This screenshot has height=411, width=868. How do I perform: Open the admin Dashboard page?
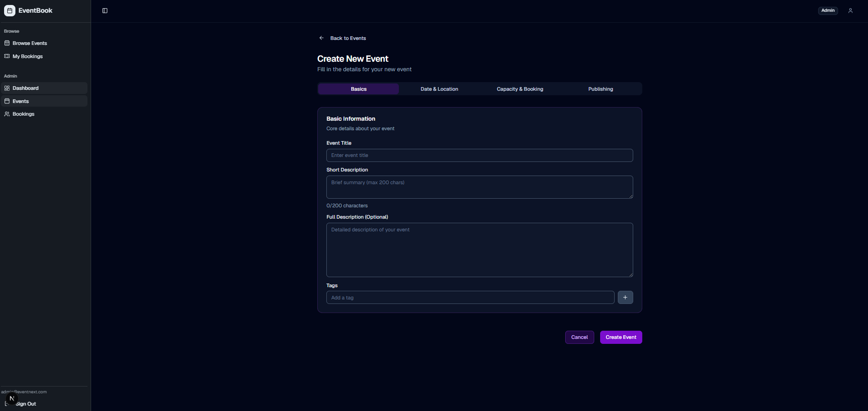25,88
